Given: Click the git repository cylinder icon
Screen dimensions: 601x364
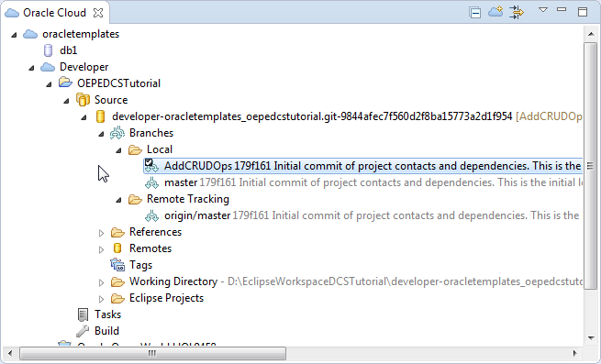Looking at the screenshot, I should pos(100,116).
